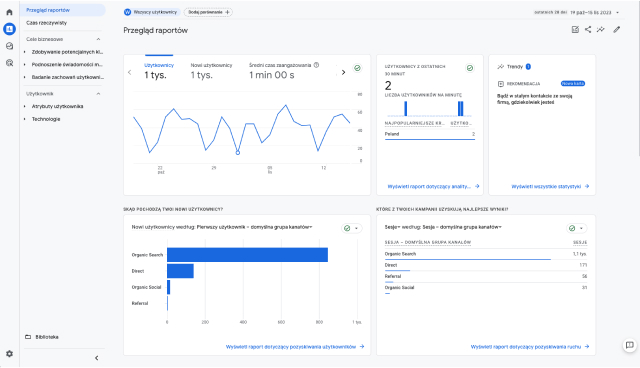Screen dimensions: 640x368
Task: Expand Podnoszenie świadomości item
Action: (x=25, y=64)
